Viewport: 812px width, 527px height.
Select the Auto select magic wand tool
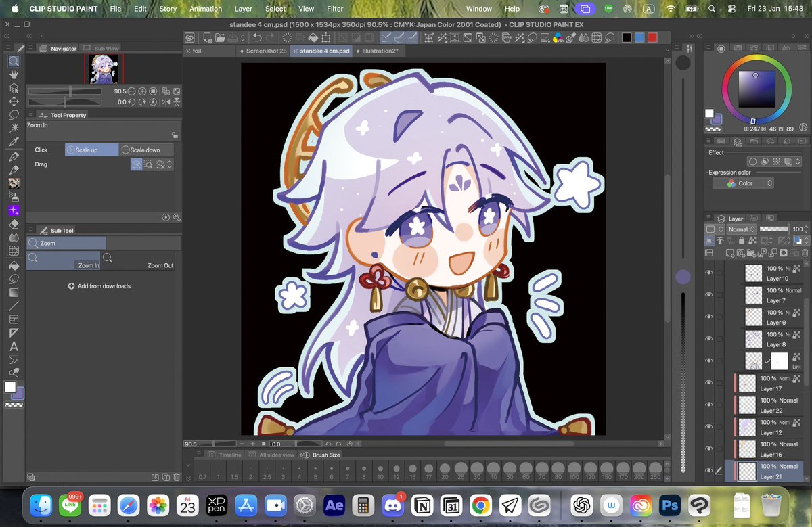click(13, 128)
